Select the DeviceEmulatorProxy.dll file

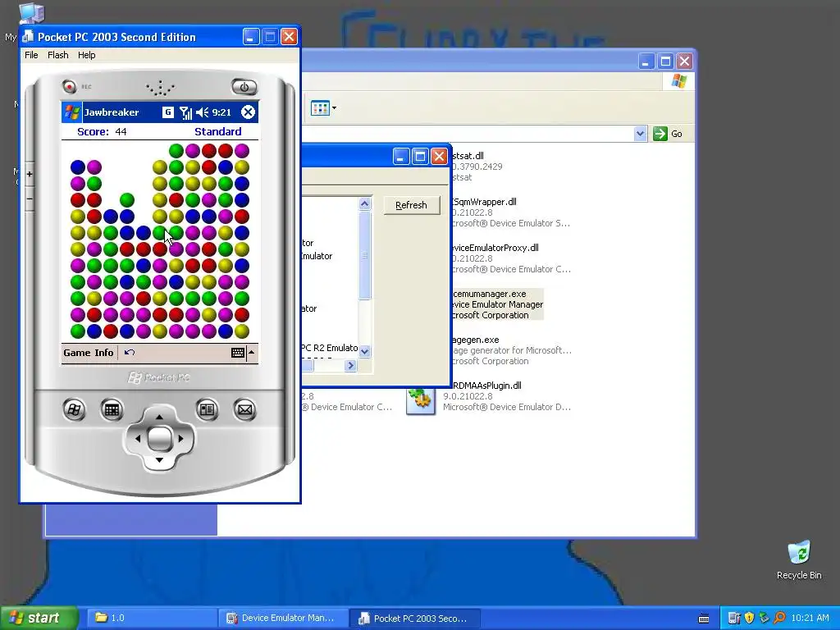click(x=510, y=258)
